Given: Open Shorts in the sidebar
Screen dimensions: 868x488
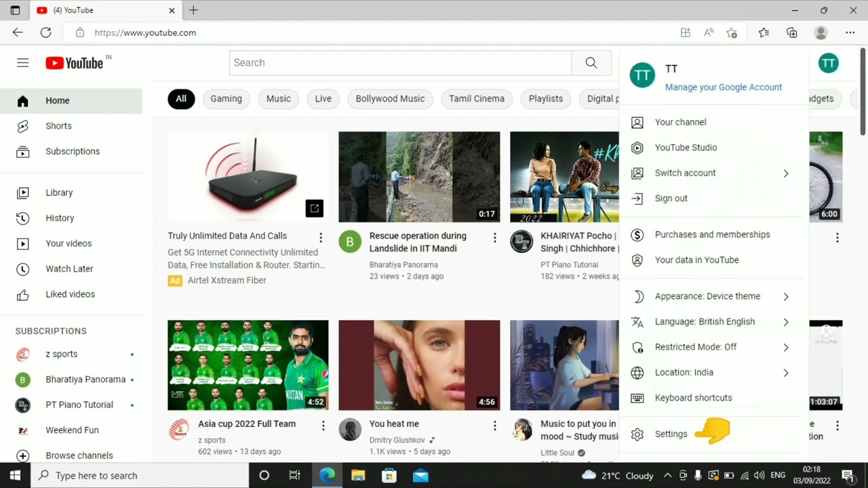Looking at the screenshot, I should pyautogui.click(x=71, y=126).
